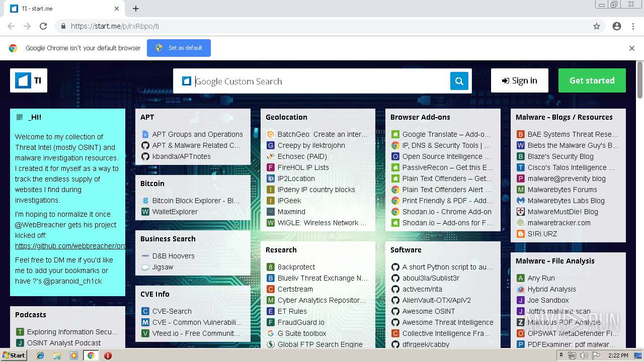Screen dimensions: 644x362
Task: Open the D&B Hoovers link
Action: pos(173,256)
